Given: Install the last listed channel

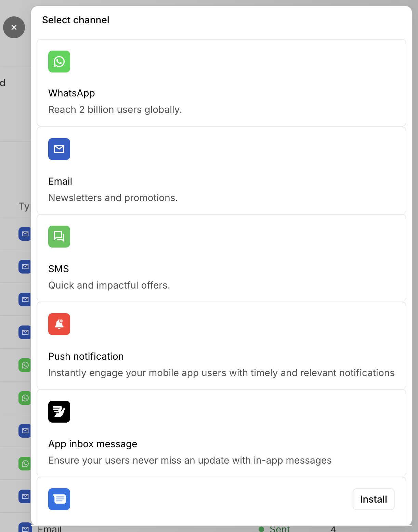Looking at the screenshot, I should [x=374, y=499].
